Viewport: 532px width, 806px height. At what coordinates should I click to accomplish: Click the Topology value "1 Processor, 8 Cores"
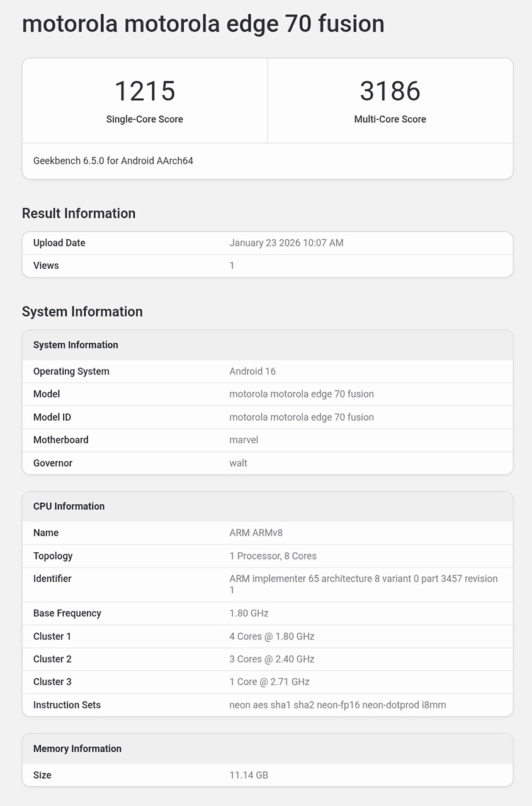(273, 556)
